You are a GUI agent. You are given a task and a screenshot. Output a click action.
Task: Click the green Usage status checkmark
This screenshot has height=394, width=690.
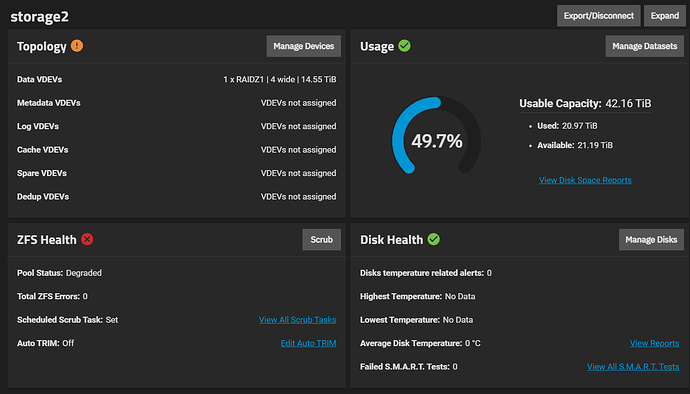click(x=404, y=46)
